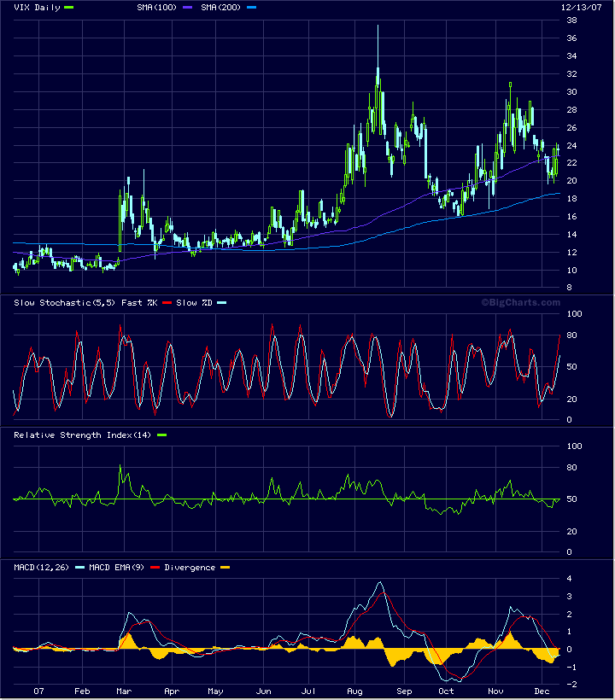Click the green RSI legend swatch

click(x=161, y=435)
